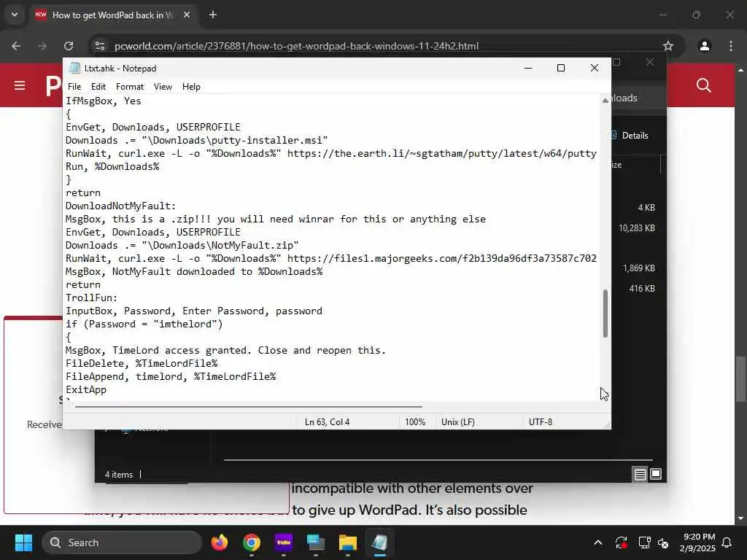The height and width of the screenshot is (560, 747).
Task: Click the taskbar Search box
Action: pos(122,542)
